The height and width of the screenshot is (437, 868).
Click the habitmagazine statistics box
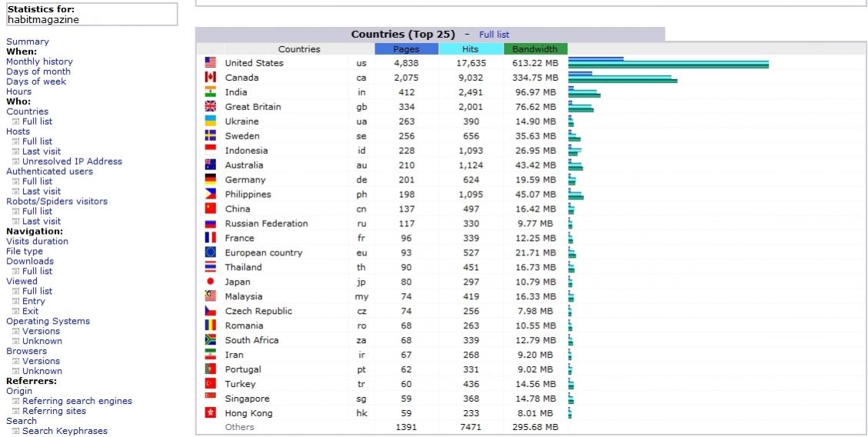pos(92,15)
